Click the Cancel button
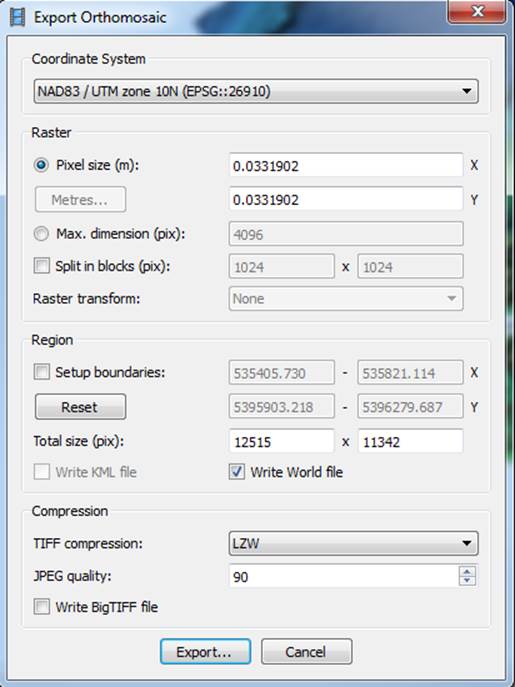This screenshot has width=515, height=687. (x=307, y=652)
